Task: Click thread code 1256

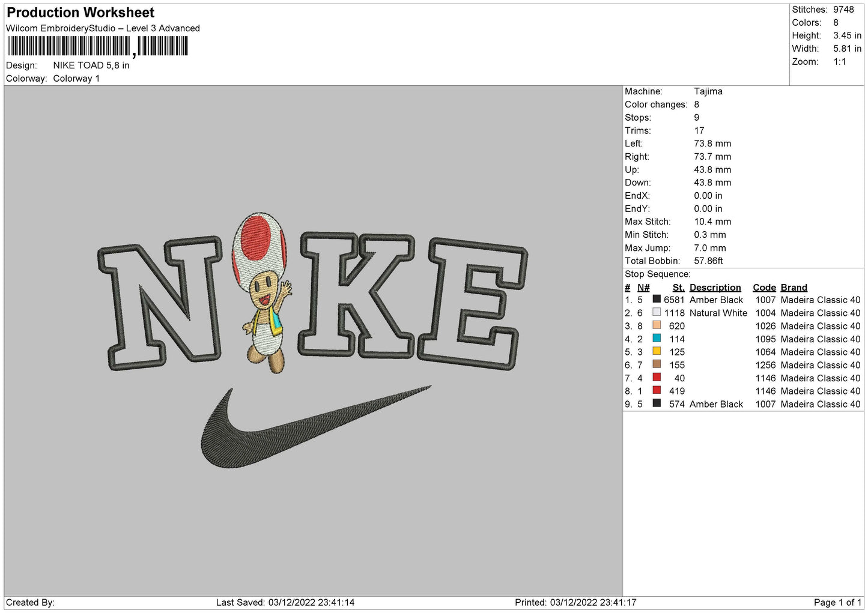Action: [x=765, y=365]
